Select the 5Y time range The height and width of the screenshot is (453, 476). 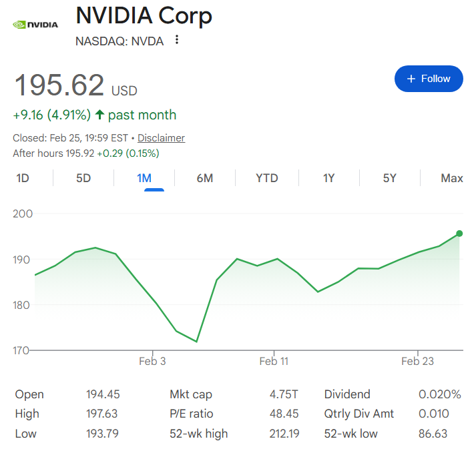click(390, 178)
